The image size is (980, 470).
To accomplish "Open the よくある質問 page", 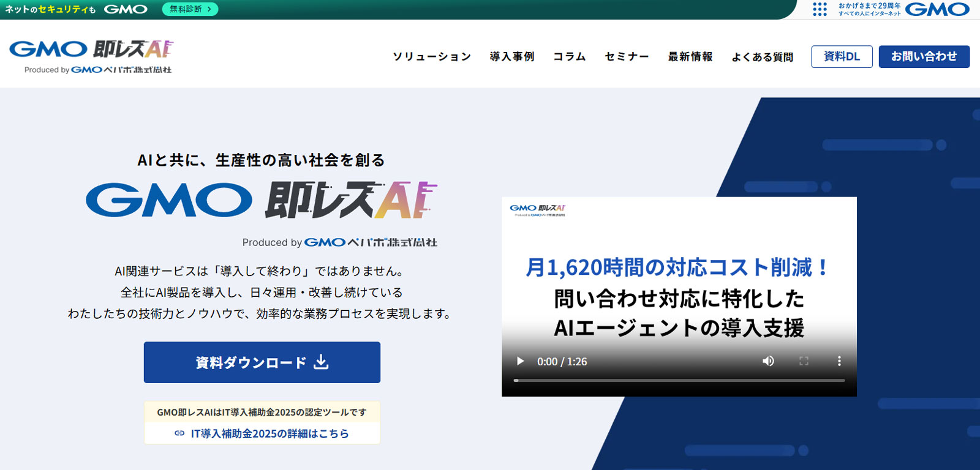I will coord(763,56).
